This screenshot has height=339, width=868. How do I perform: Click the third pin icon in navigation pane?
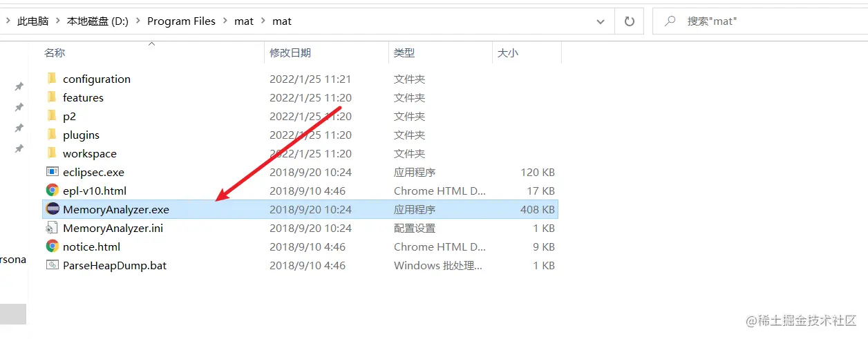[19, 128]
